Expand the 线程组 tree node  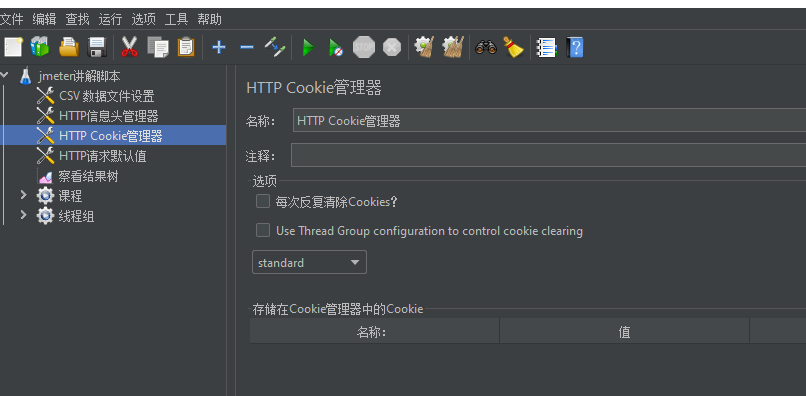tap(23, 215)
